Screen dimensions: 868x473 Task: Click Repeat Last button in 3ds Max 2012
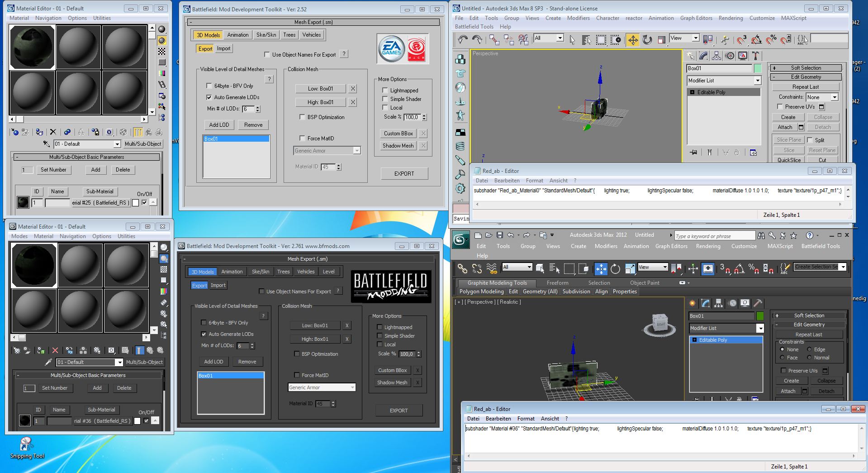coord(808,334)
